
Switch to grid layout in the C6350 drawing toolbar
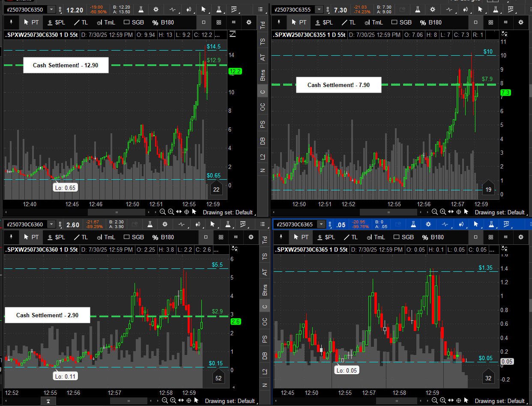219,22
